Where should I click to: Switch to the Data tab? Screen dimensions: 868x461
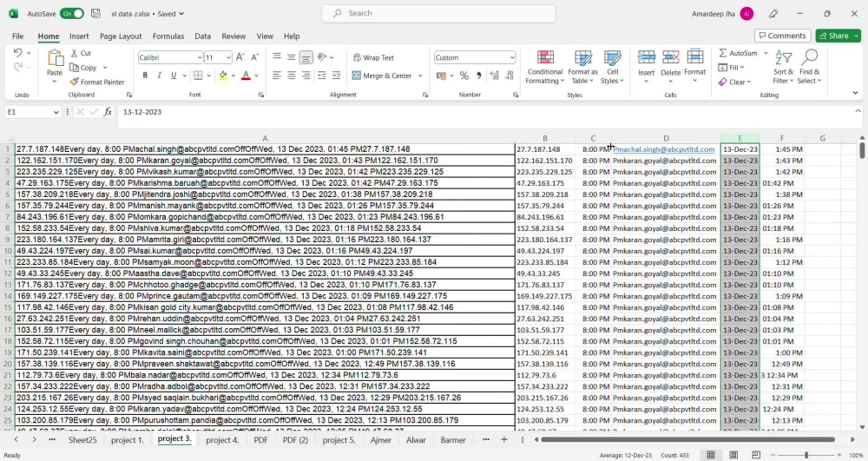pyautogui.click(x=202, y=36)
